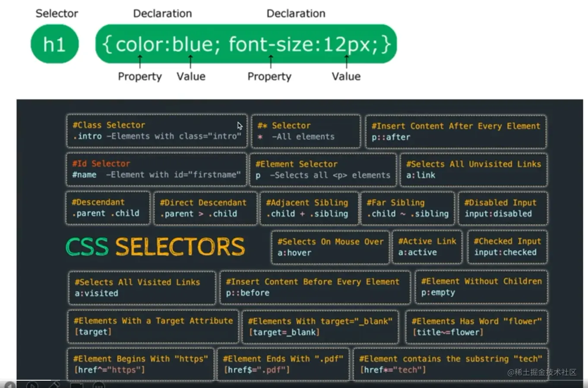Click the 'Property' label under color
The image size is (588, 388).
140,76
